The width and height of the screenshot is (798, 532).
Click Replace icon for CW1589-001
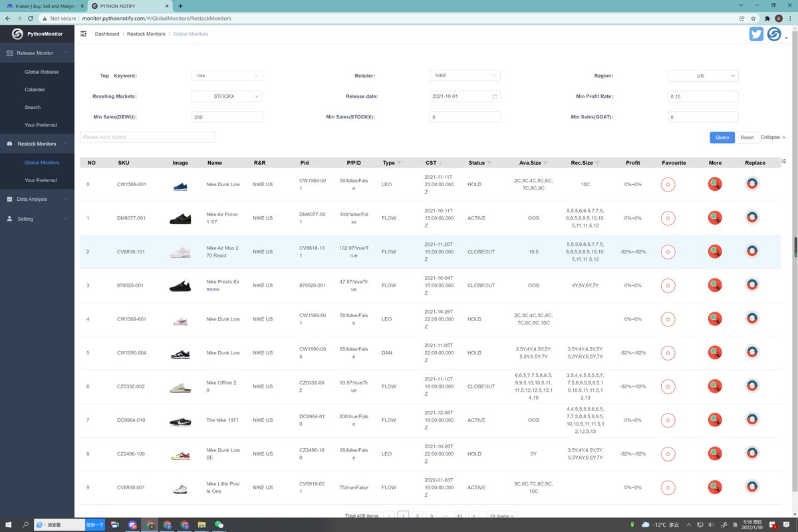pyautogui.click(x=752, y=184)
